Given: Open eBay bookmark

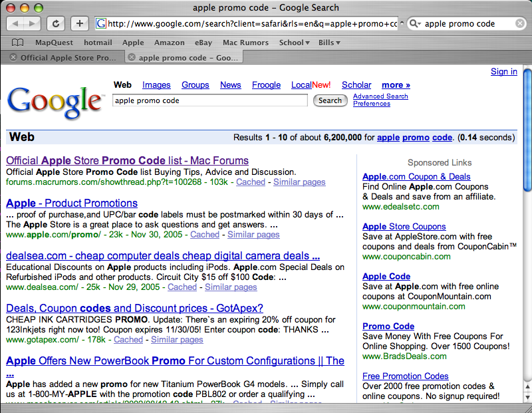Looking at the screenshot, I should [x=203, y=43].
